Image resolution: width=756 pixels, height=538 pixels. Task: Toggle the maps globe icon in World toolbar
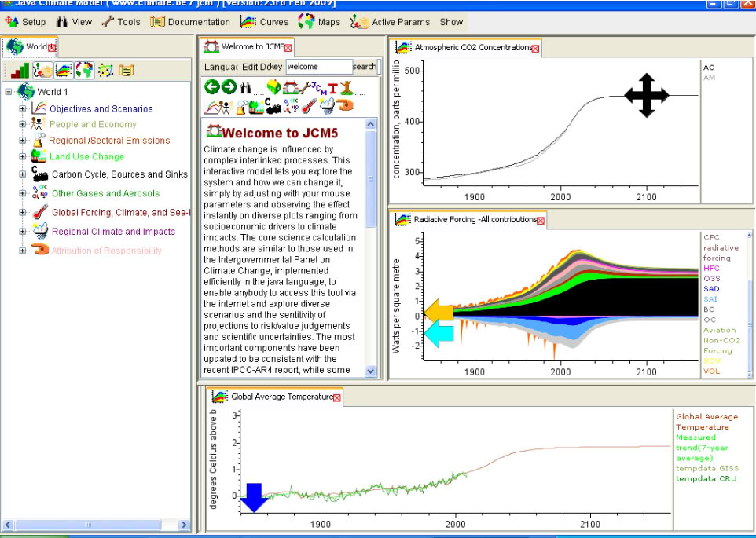[83, 71]
